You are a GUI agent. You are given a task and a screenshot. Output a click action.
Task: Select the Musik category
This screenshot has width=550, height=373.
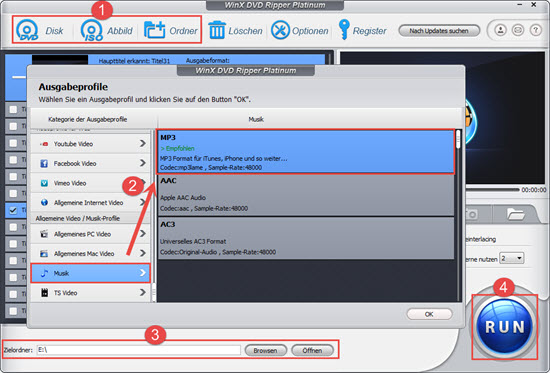[x=90, y=273]
